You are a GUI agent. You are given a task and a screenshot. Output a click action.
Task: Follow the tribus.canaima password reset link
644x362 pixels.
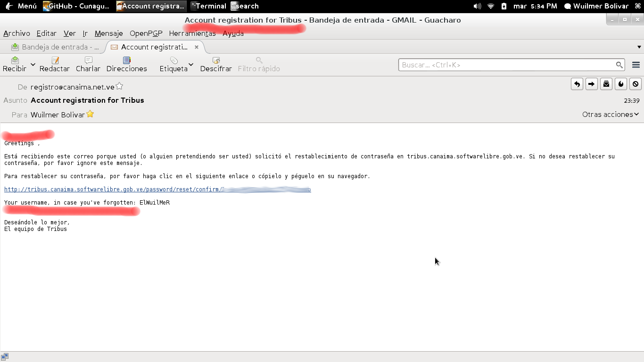click(x=157, y=189)
